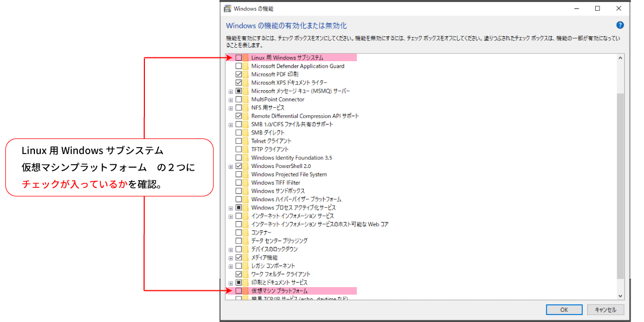Toggle ワーク フォルダー クライアント checkbox
Viewport: 644px width, 322px height.
click(x=239, y=274)
